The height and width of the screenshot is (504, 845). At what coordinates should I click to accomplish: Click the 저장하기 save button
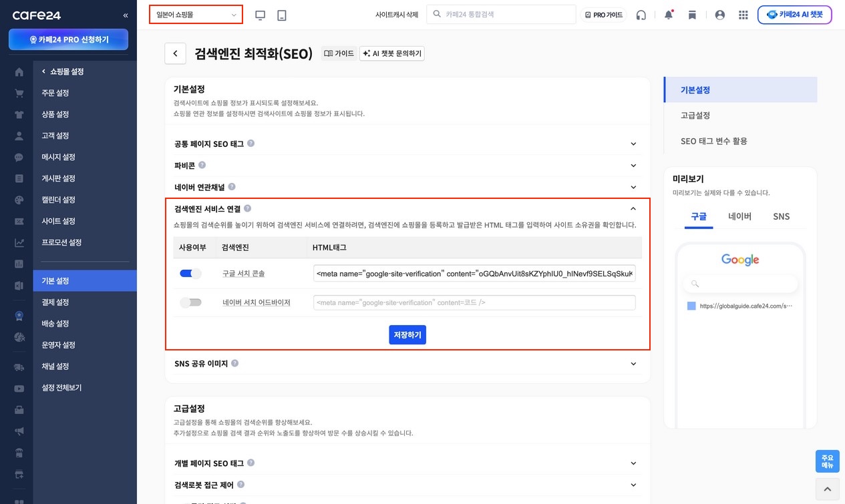[407, 335]
